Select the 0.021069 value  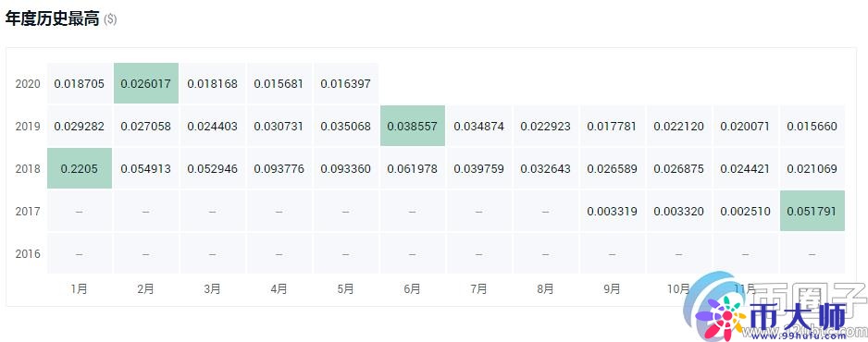(812, 169)
